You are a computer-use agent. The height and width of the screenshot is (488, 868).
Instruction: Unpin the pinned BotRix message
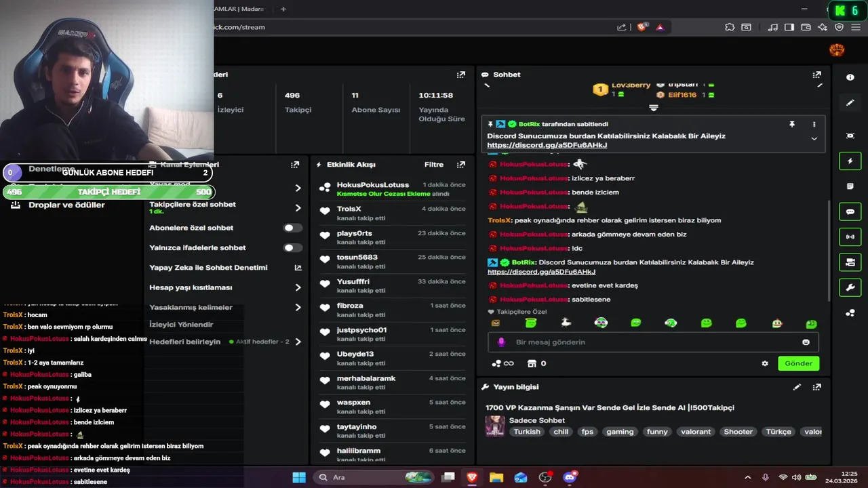(792, 125)
